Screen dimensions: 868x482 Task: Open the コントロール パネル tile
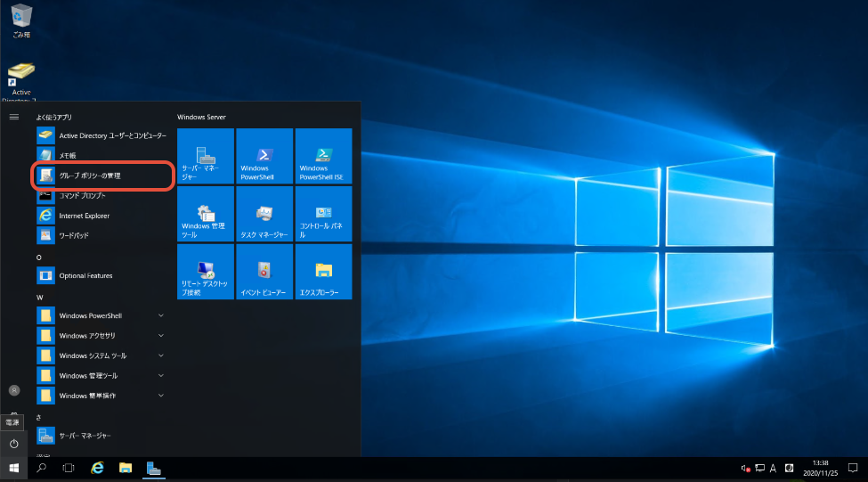pos(324,214)
